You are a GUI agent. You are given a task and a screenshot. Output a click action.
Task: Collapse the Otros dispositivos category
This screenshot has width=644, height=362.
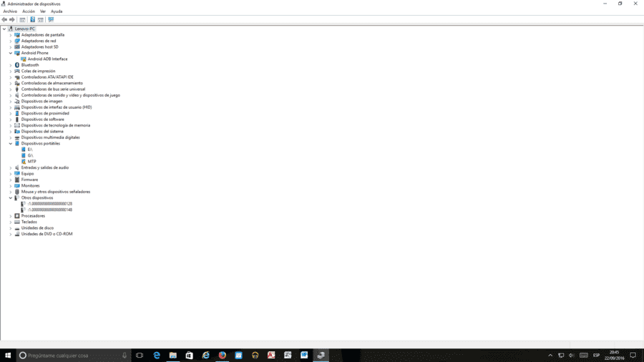pyautogui.click(x=11, y=198)
